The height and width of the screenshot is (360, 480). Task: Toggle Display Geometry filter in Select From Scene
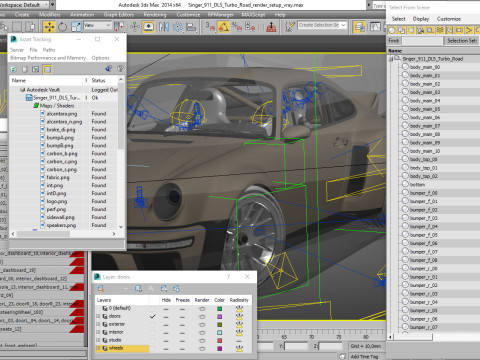[x=392, y=31]
